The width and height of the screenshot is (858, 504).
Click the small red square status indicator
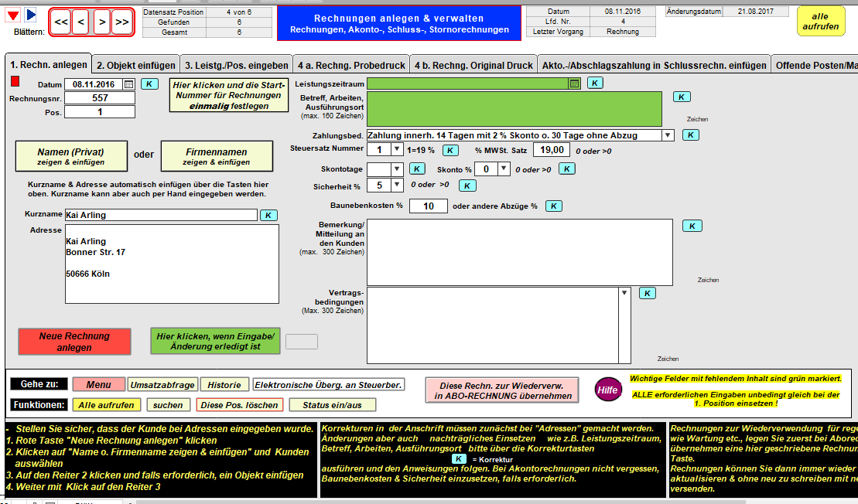click(15, 81)
